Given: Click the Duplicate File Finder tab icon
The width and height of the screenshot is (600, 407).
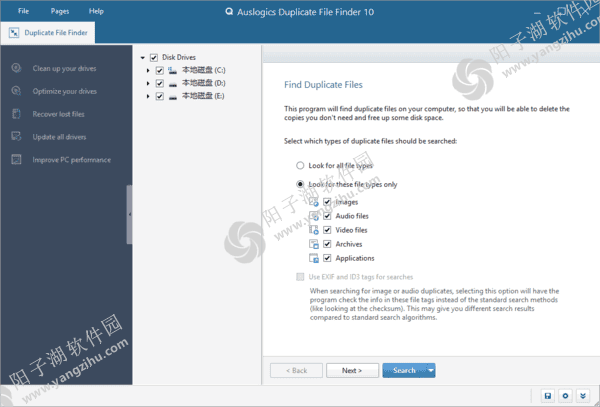Looking at the screenshot, I should 14,33.
